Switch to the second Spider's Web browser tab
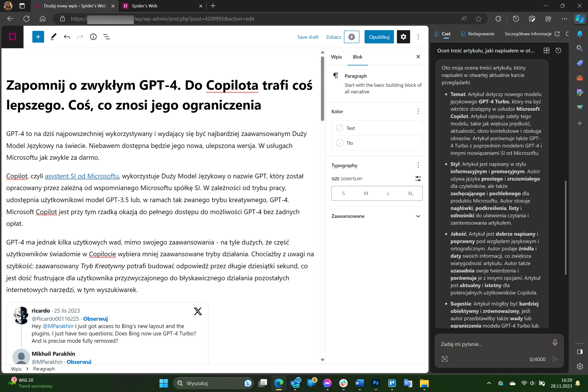Viewport: 588px width, 392px height. pyautogui.click(x=162, y=6)
